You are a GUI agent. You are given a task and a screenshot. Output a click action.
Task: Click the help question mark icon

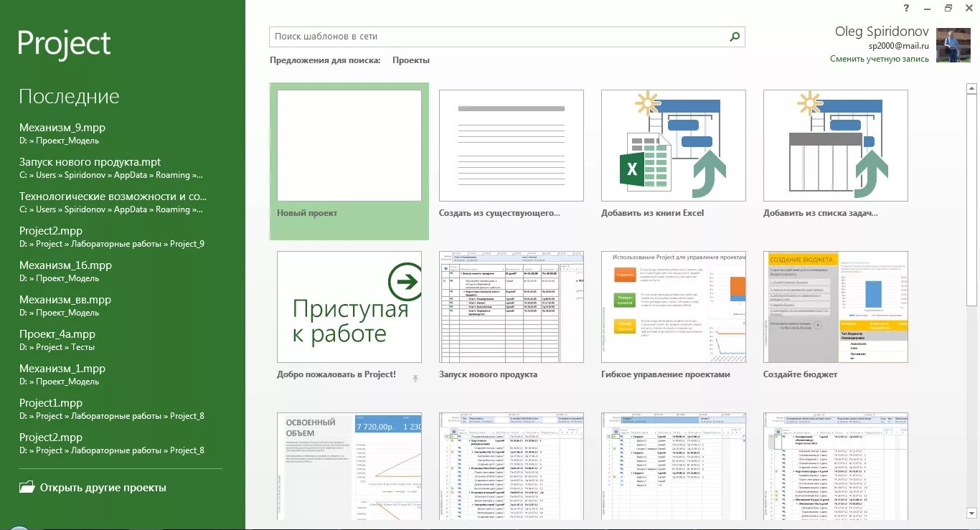907,8
